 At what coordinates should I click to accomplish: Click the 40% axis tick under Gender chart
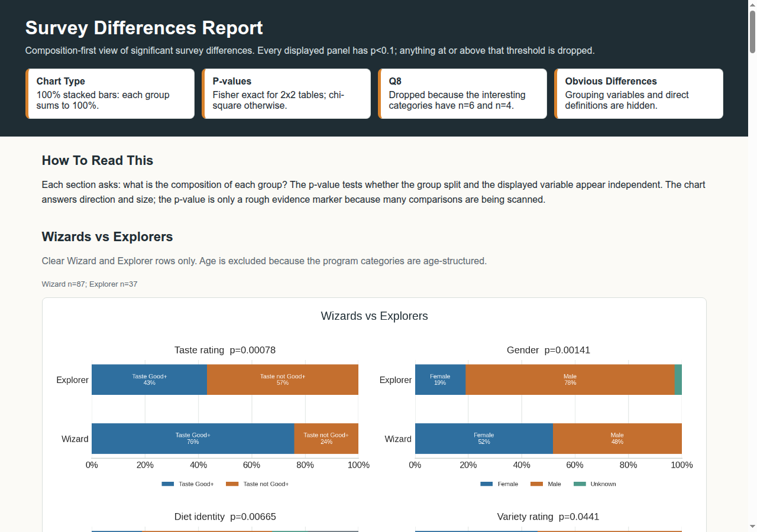(522, 465)
